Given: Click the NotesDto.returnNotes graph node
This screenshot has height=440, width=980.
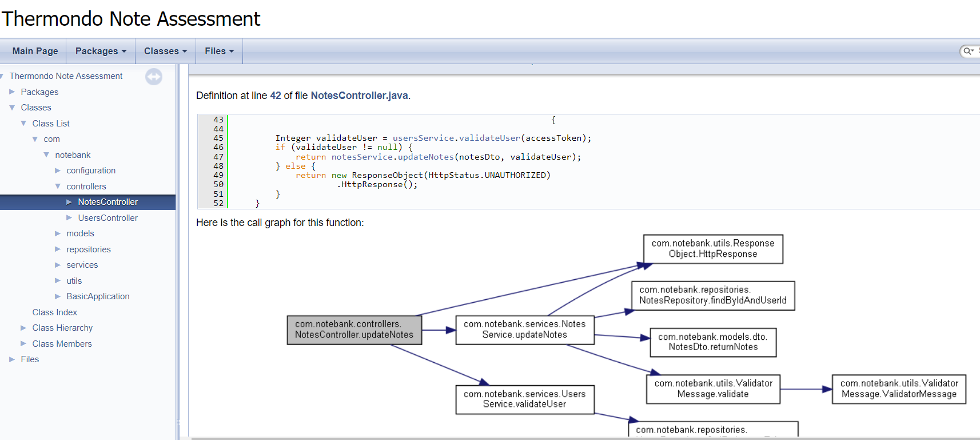Looking at the screenshot, I should click(x=713, y=342).
